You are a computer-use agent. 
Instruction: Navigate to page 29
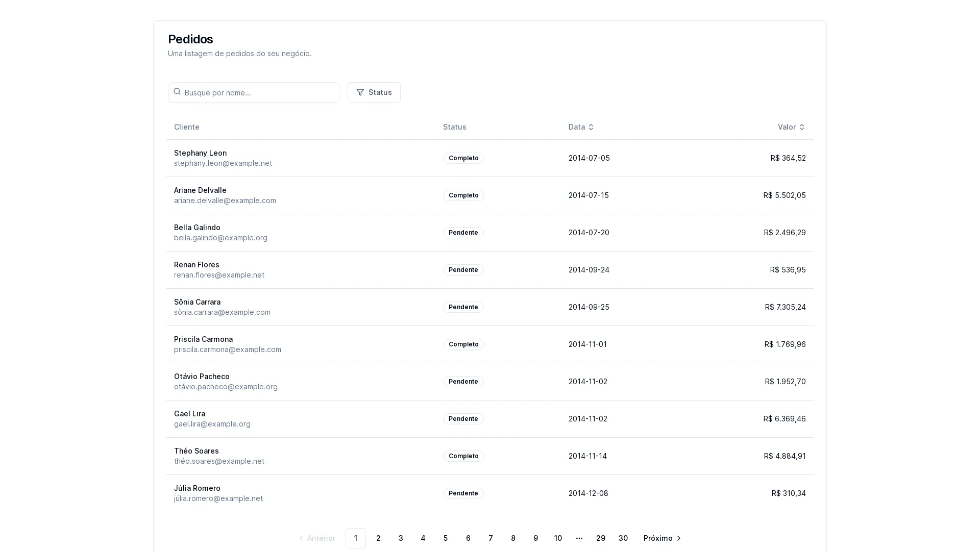tap(600, 538)
